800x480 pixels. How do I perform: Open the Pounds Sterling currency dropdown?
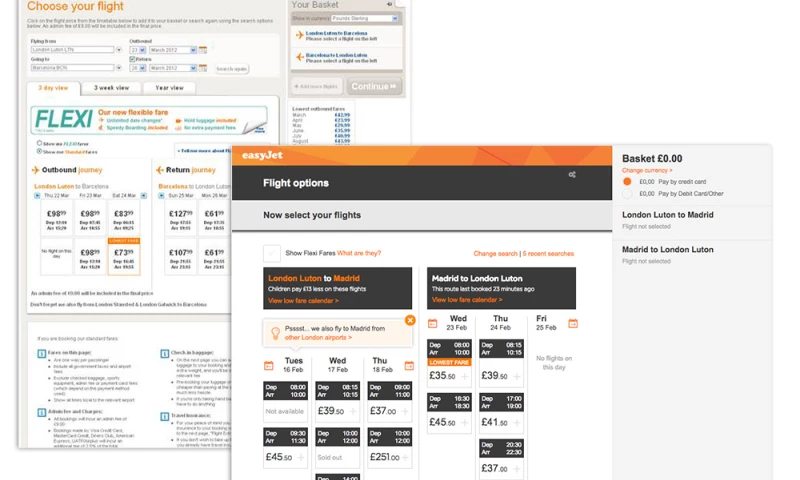364,18
